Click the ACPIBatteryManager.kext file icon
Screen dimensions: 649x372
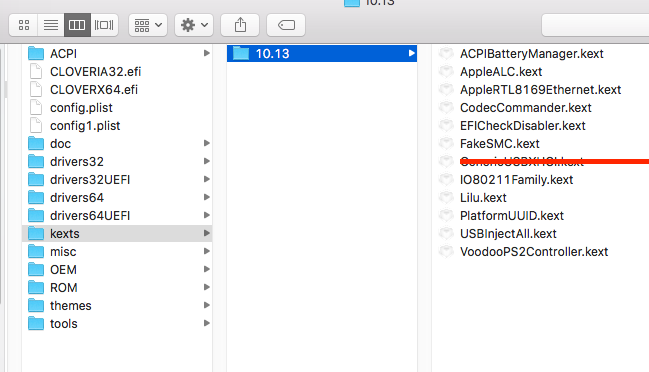point(446,53)
